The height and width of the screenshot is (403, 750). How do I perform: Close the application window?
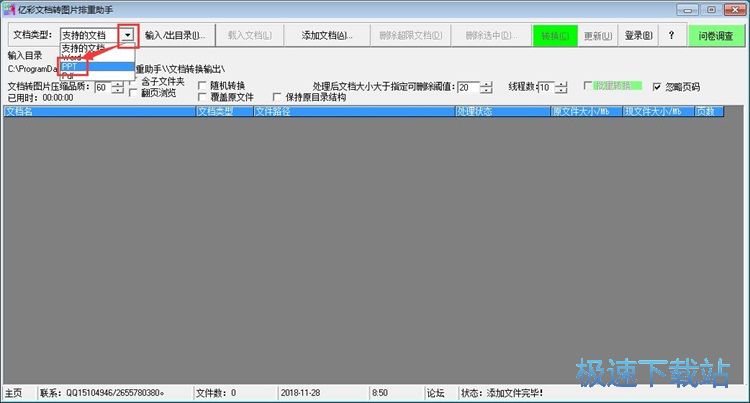tap(735, 10)
